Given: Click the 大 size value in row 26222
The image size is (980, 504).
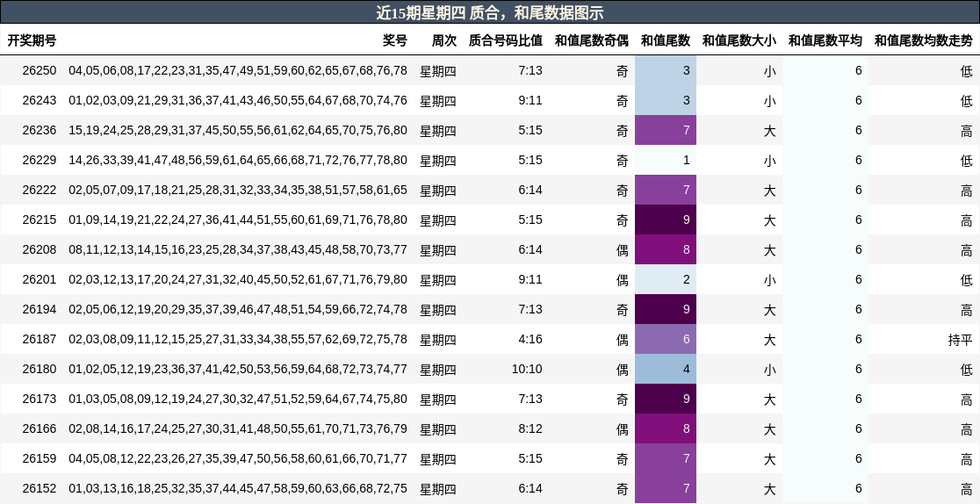Looking at the screenshot, I should [769, 191].
